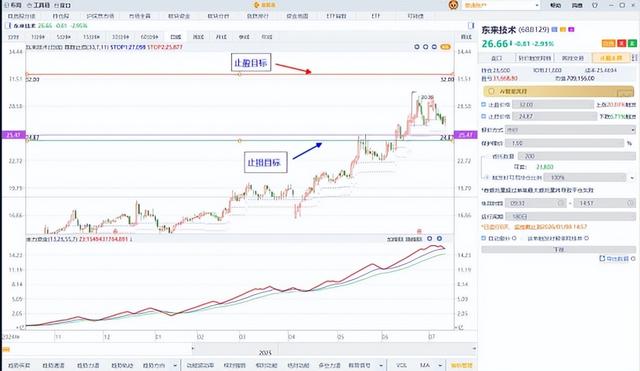Click the 1.50 percent input field

tap(564, 143)
